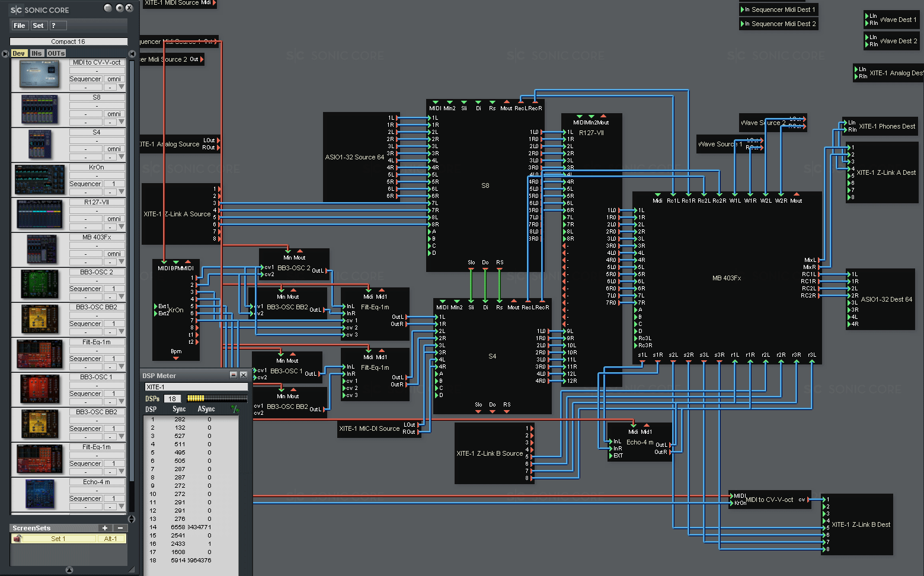Select the Echo-4 m module in routing window
Viewport: 924px width, 576px height.
pos(640,442)
